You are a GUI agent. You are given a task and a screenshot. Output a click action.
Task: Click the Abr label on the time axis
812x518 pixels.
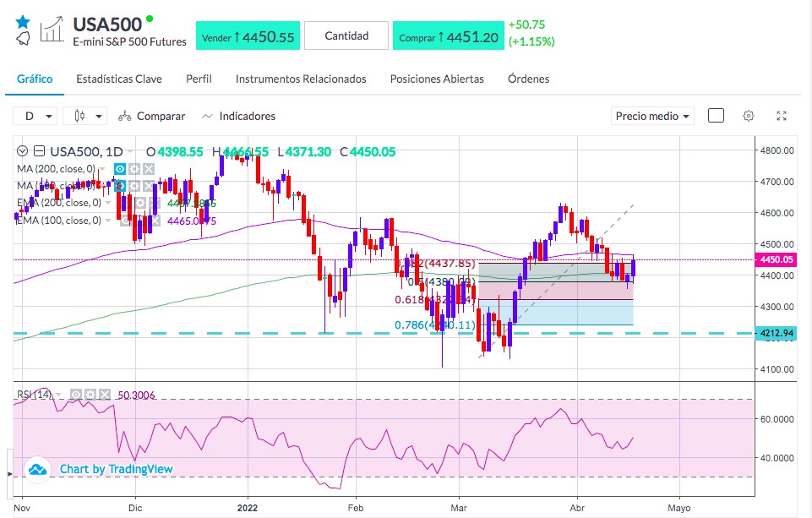577,508
